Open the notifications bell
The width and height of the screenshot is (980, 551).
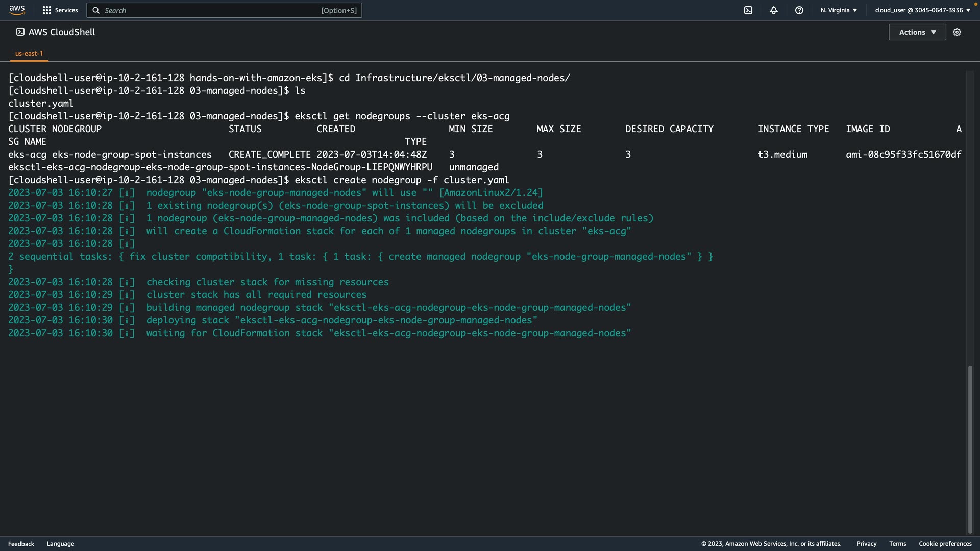coord(774,10)
